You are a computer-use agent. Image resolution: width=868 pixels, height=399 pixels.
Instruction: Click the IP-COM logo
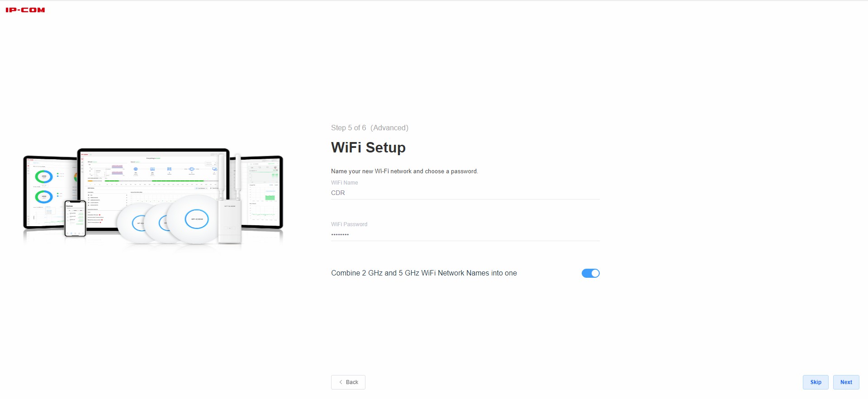pos(25,10)
